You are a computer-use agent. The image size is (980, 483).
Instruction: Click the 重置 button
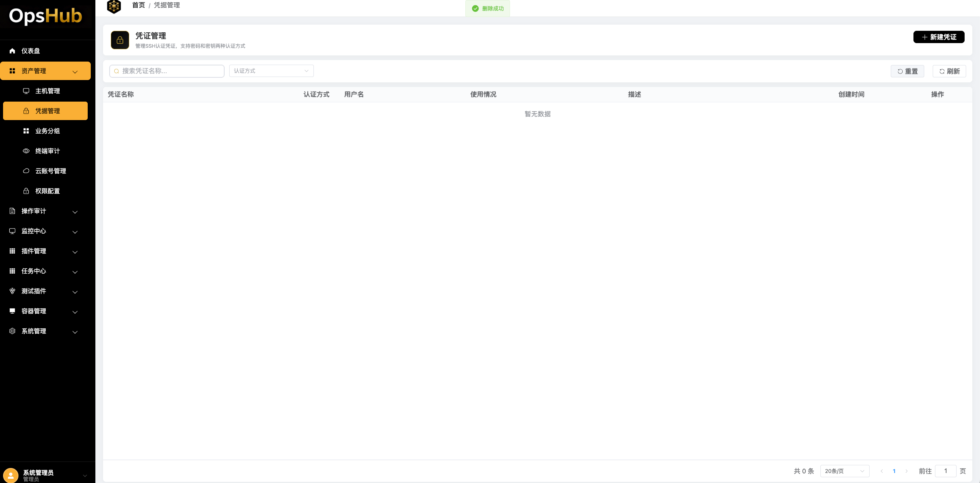pos(907,71)
